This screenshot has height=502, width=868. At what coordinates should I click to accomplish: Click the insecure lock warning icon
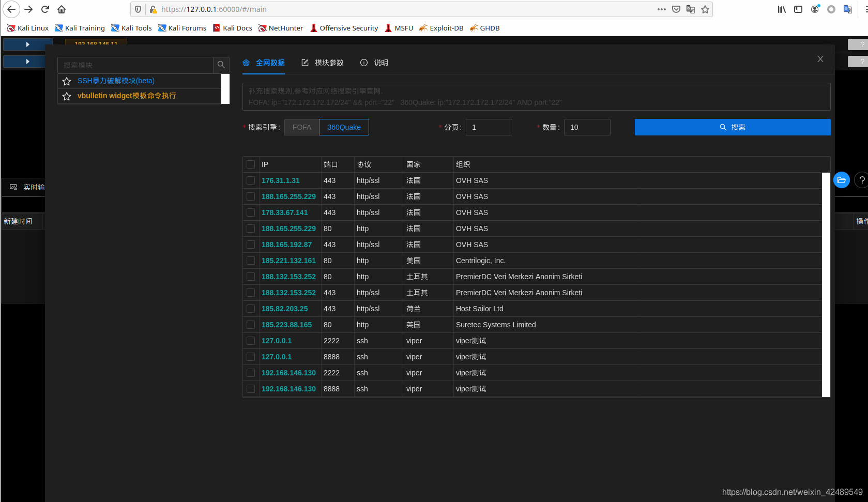click(153, 9)
